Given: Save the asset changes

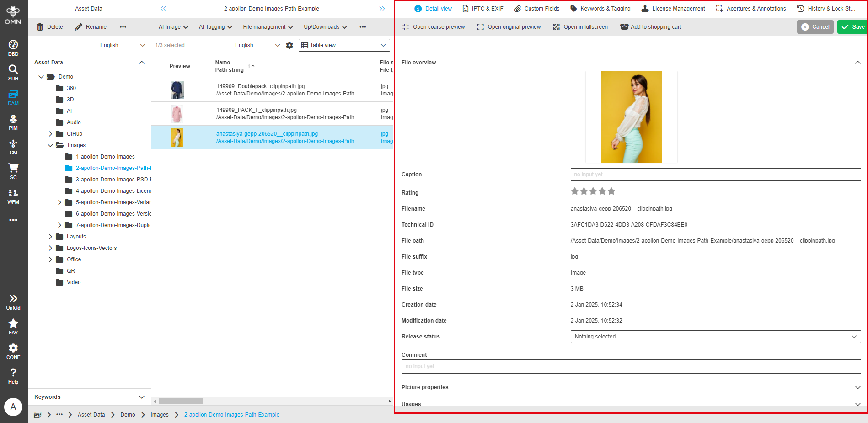Looking at the screenshot, I should [x=852, y=26].
